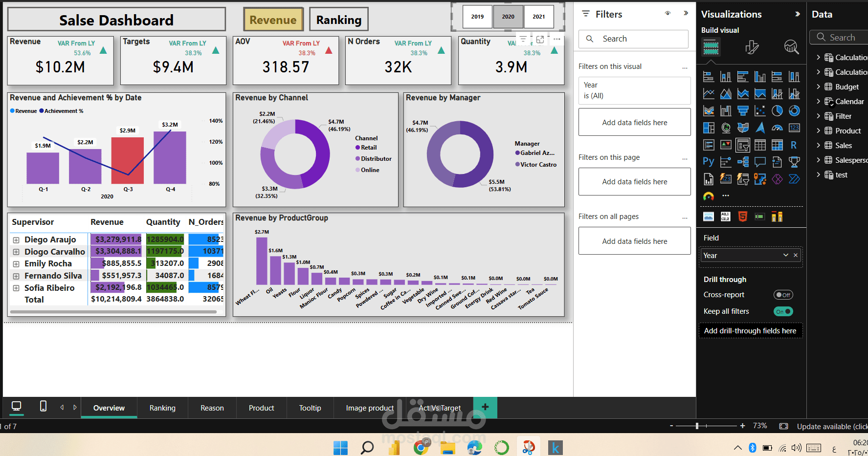Expand the Product table
The height and width of the screenshot is (456, 868).
tap(818, 130)
